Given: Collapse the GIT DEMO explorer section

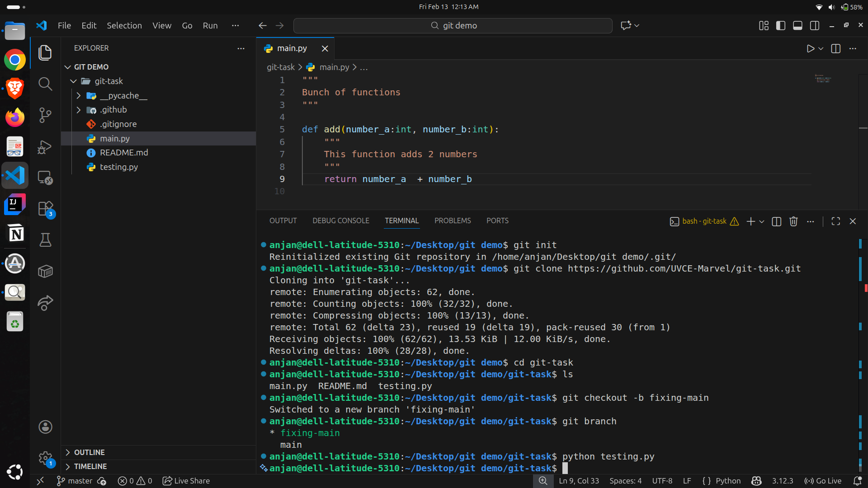Looking at the screenshot, I should click(67, 66).
